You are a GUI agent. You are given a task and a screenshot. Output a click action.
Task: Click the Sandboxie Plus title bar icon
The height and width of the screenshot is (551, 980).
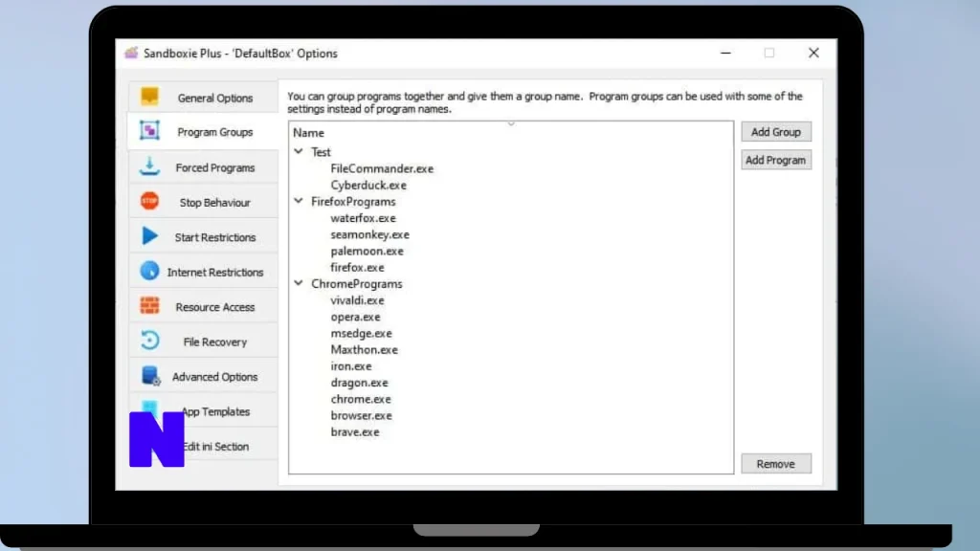pyautogui.click(x=131, y=54)
